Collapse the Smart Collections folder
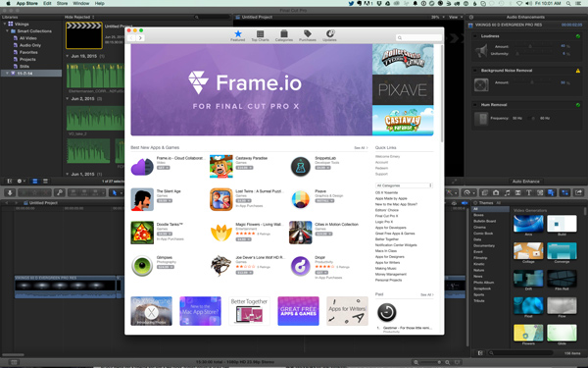Screen dimensions: 588x368 coord(7,30)
